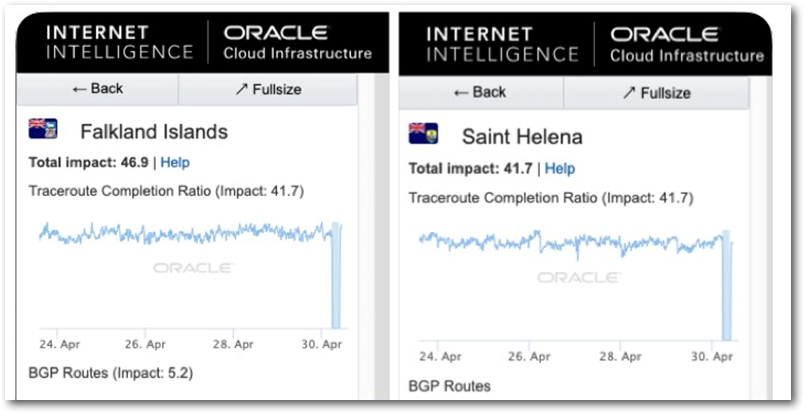Select the Falkland Traceroute Completion Ratio heading

coord(167,191)
